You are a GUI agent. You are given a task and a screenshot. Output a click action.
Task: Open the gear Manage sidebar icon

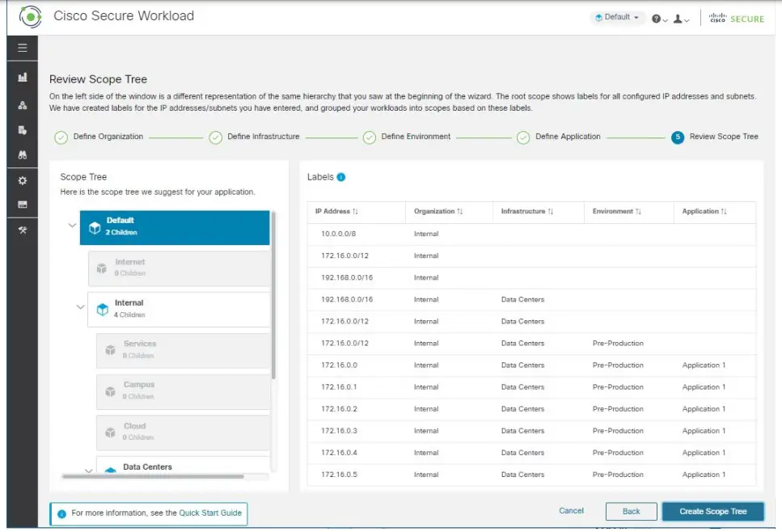(x=23, y=181)
